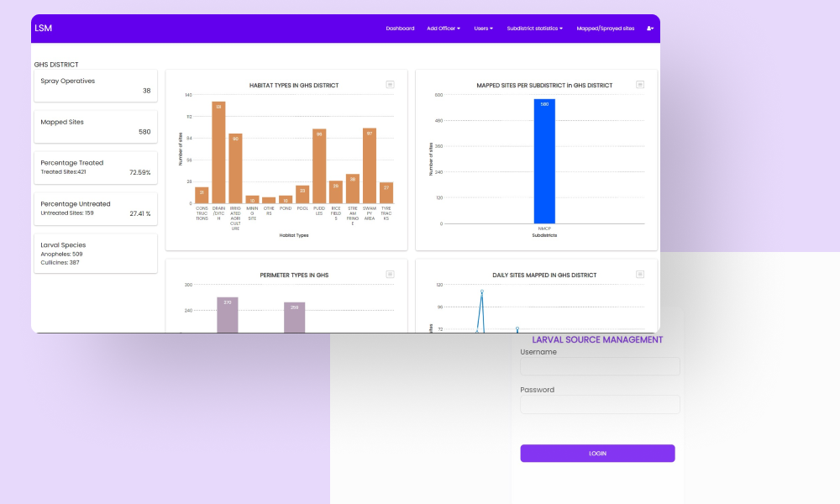Image resolution: width=840 pixels, height=504 pixels.
Task: Select the Spray Operatives card
Action: tap(96, 86)
